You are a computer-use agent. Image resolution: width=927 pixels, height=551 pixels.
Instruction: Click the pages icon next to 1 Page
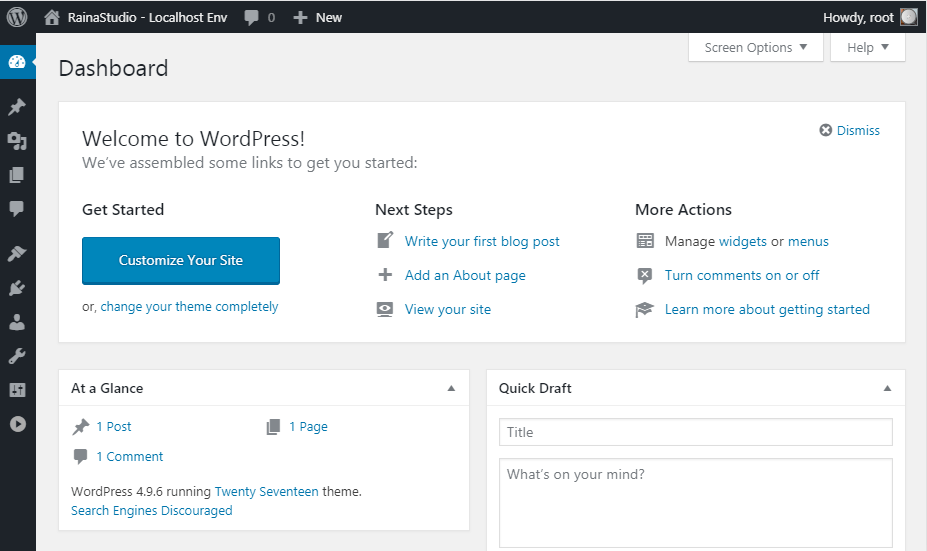click(273, 427)
